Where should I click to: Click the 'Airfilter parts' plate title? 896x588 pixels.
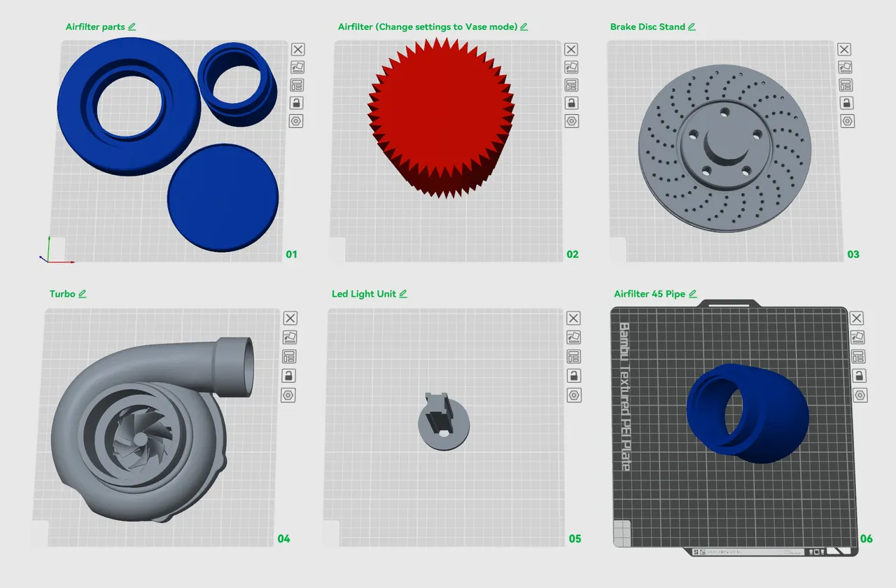tap(94, 26)
